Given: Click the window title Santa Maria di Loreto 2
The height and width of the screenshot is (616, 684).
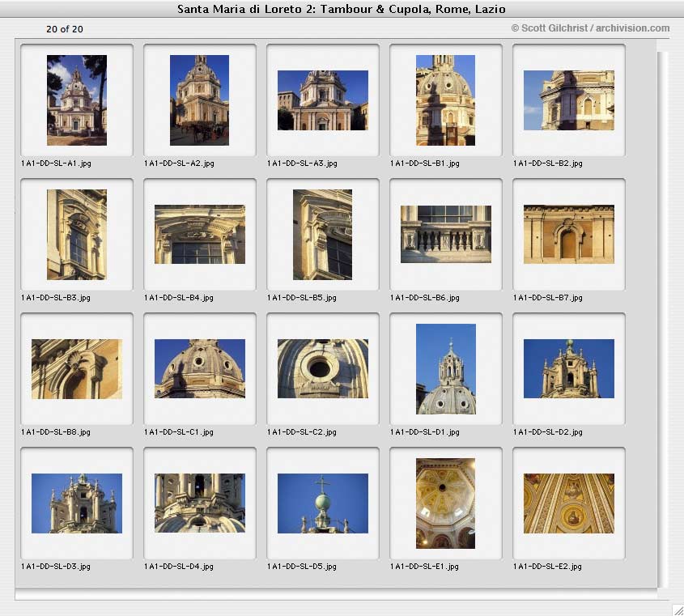Looking at the screenshot, I should point(342,9).
